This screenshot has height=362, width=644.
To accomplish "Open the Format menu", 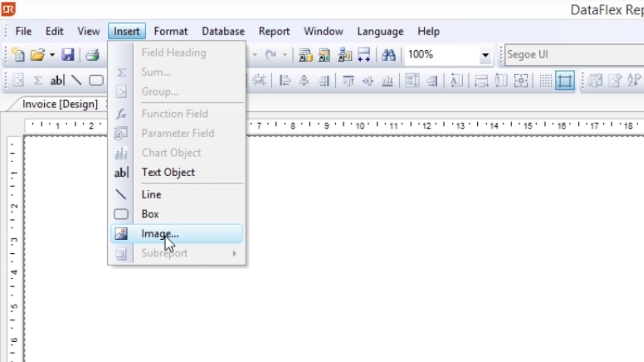I will 170,31.
